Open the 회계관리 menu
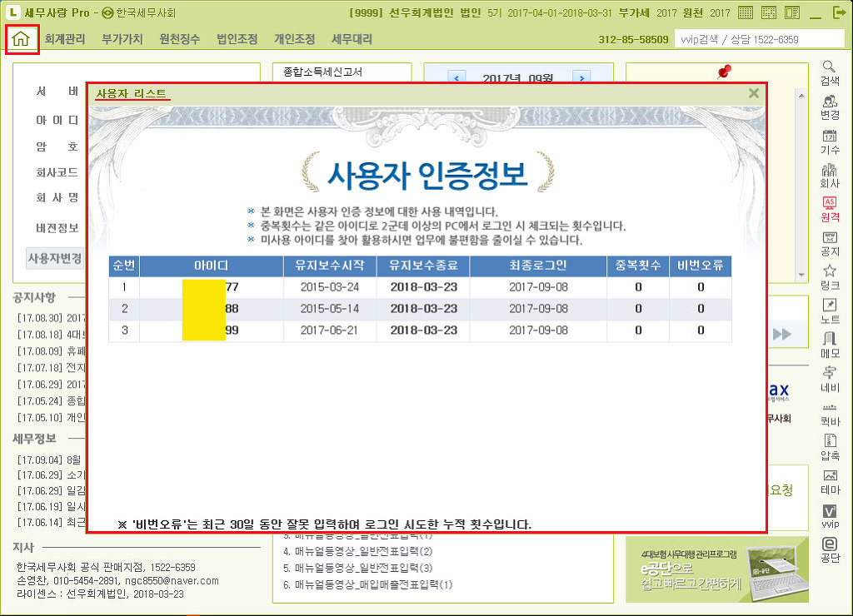Screen dimensions: 853x616 coord(65,39)
